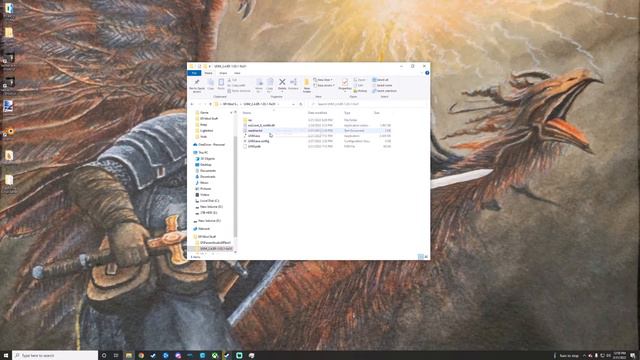Select the UXM.exe.config file

pyautogui.click(x=258, y=141)
